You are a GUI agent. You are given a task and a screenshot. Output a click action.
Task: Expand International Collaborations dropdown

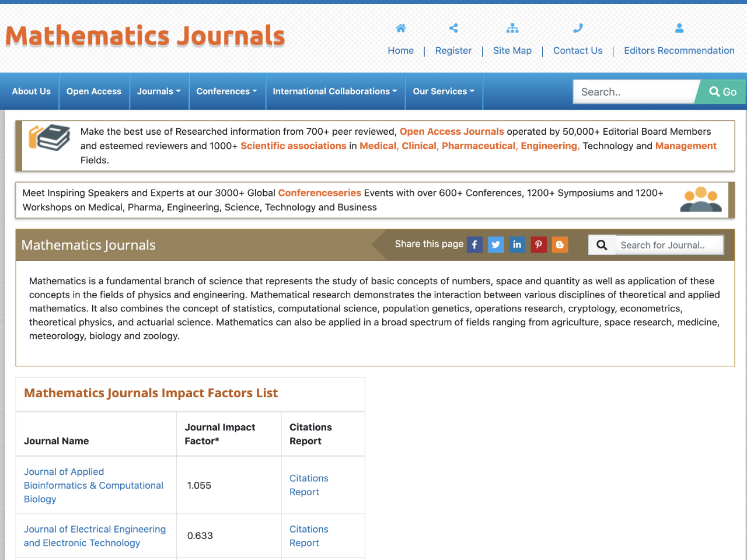click(335, 92)
